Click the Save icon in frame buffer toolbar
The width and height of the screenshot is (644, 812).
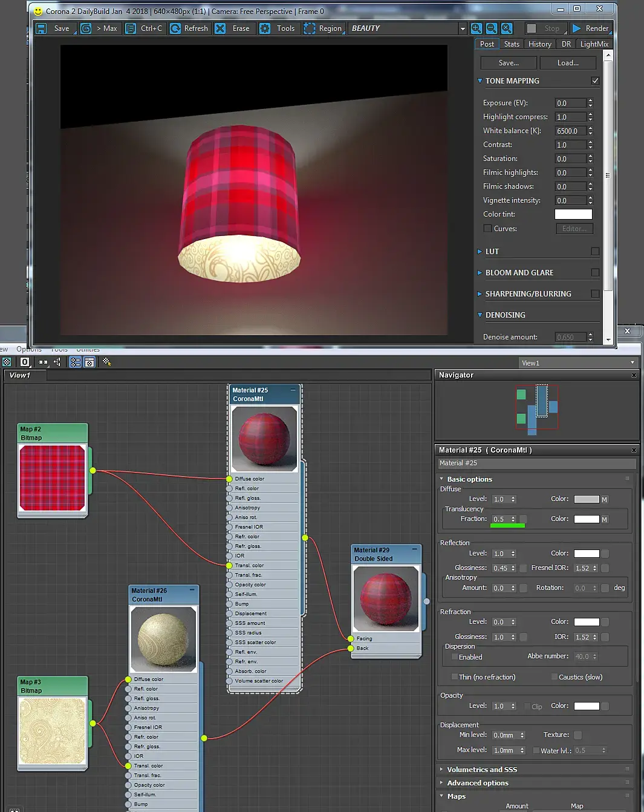tap(41, 28)
